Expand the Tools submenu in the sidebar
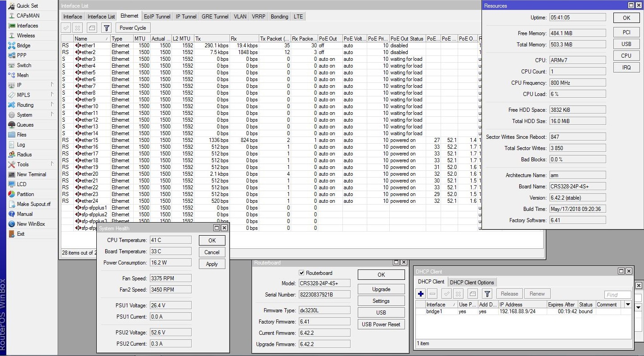The image size is (644, 356). click(x=52, y=164)
